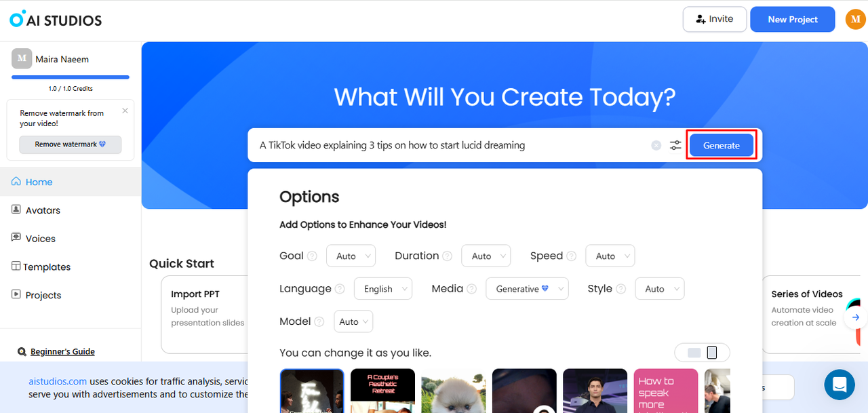Screen dimensions: 868x413
Task: Click the New Project button
Action: (793, 19)
